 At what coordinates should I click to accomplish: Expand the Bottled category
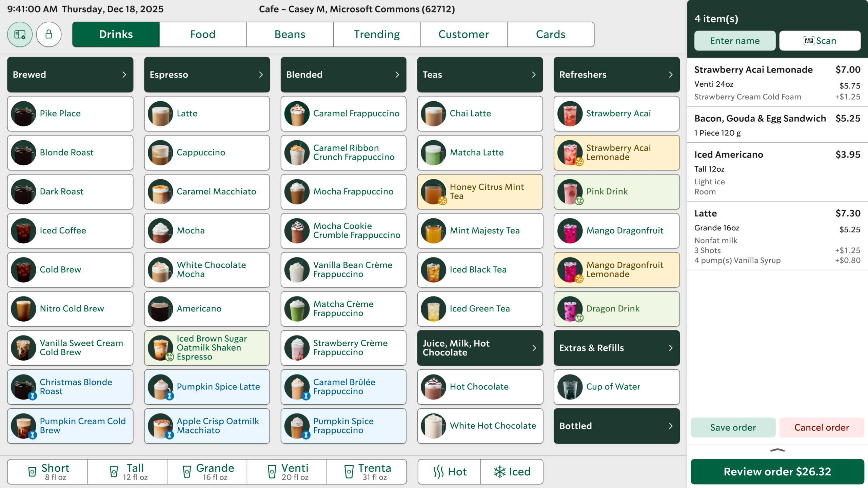click(x=617, y=426)
